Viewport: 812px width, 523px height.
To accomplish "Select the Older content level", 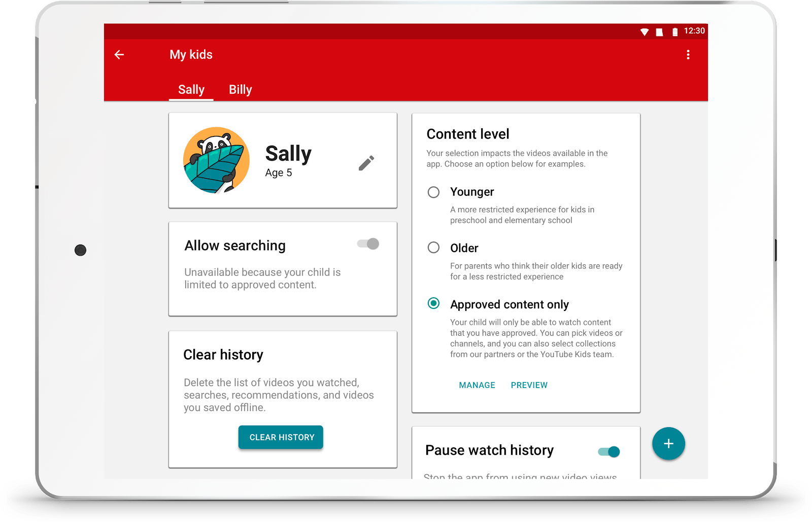I will click(x=433, y=248).
